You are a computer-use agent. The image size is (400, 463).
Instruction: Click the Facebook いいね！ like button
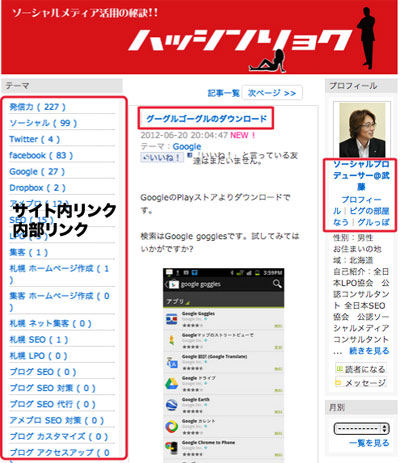coord(162,157)
